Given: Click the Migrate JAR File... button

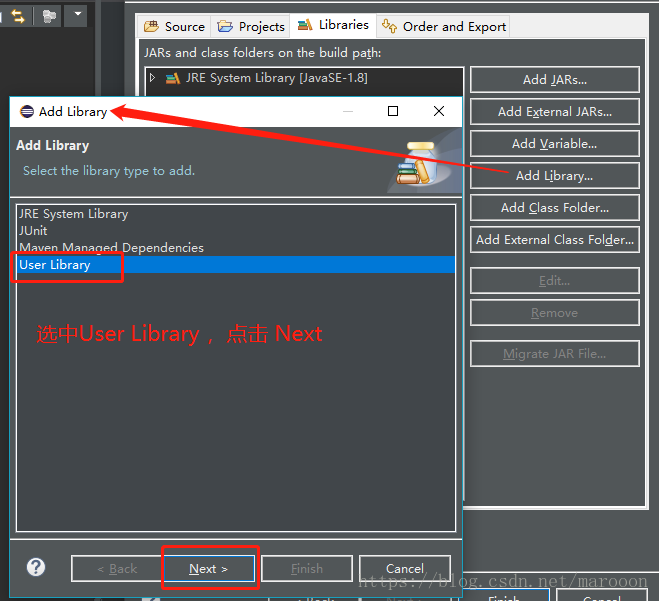Looking at the screenshot, I should pyautogui.click(x=555, y=353).
